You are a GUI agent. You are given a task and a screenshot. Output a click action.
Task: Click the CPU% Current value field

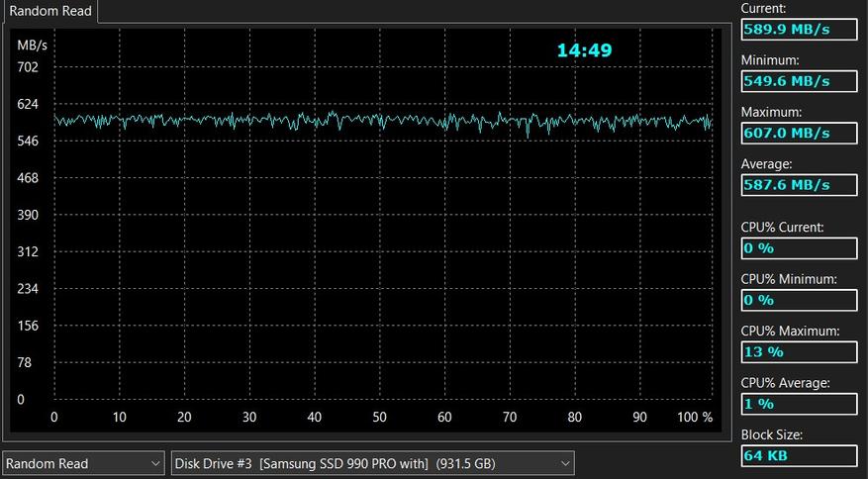[x=798, y=248]
